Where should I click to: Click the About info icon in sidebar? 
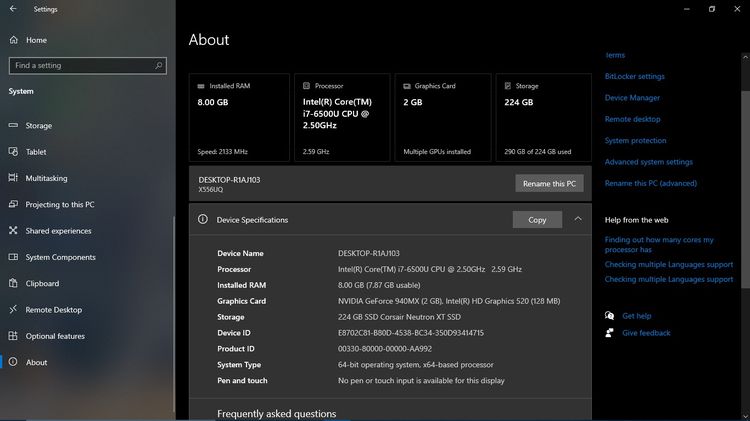pos(13,362)
